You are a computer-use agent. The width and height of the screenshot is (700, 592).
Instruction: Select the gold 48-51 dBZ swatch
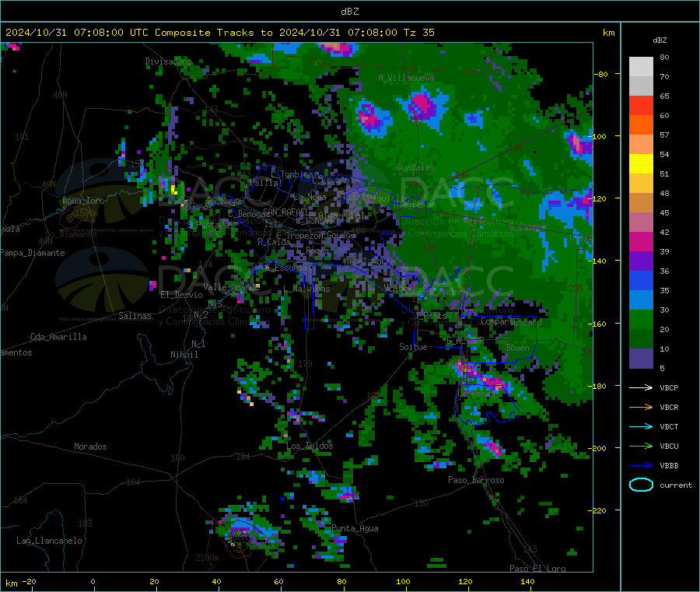click(x=641, y=184)
